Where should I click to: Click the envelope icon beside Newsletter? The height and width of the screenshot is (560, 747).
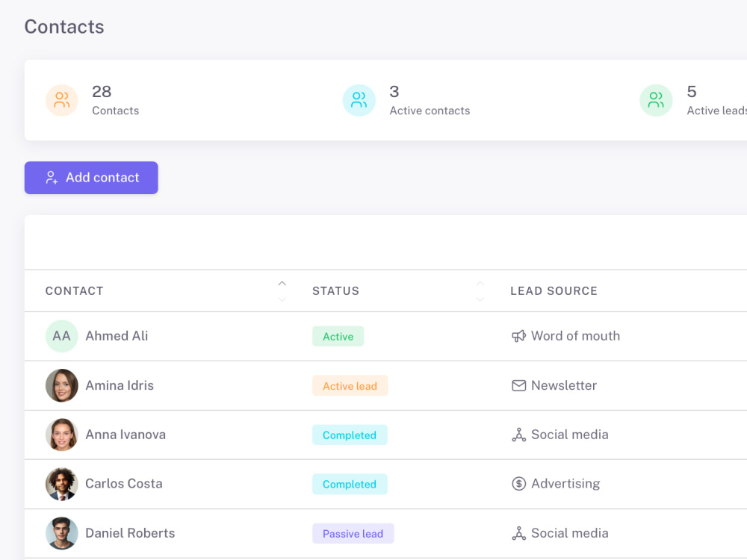tap(519, 385)
